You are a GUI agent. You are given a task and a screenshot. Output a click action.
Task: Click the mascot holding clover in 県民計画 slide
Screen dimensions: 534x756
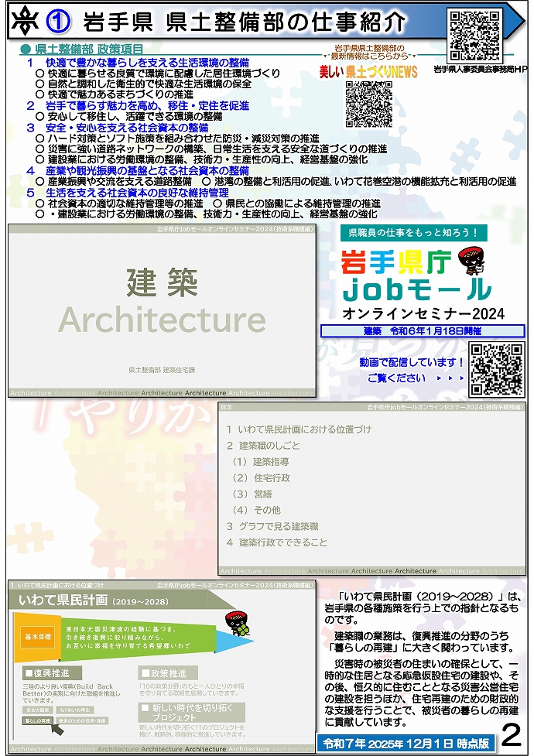[238, 625]
